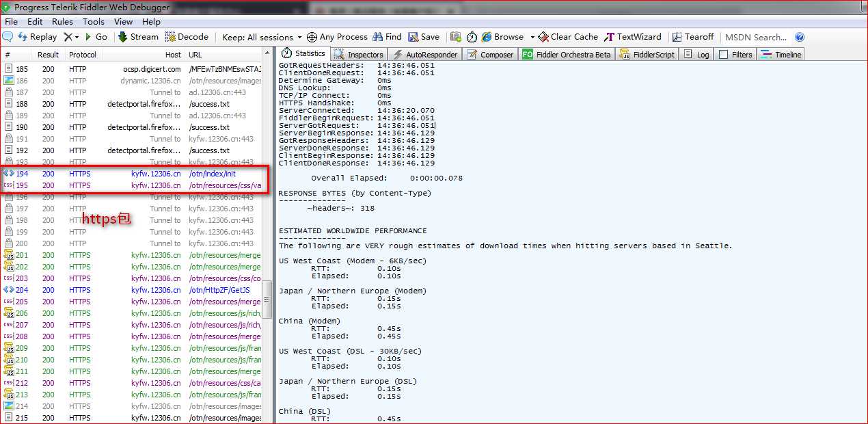Toggle Decode mode
868x424 pixels.
click(187, 37)
